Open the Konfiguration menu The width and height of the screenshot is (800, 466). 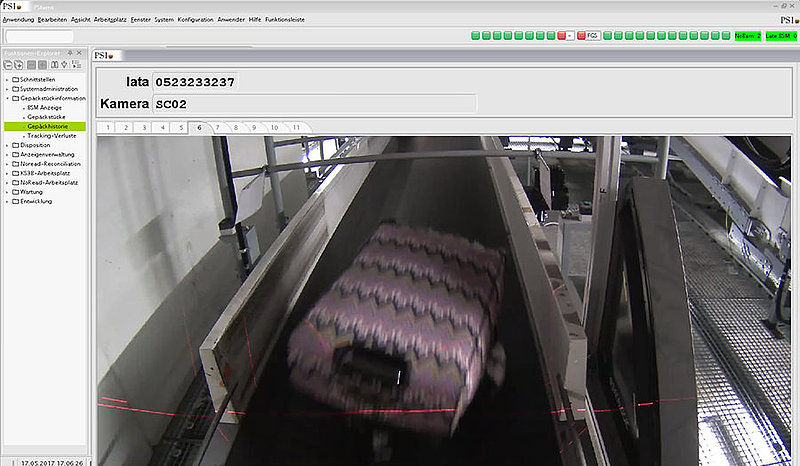point(195,19)
